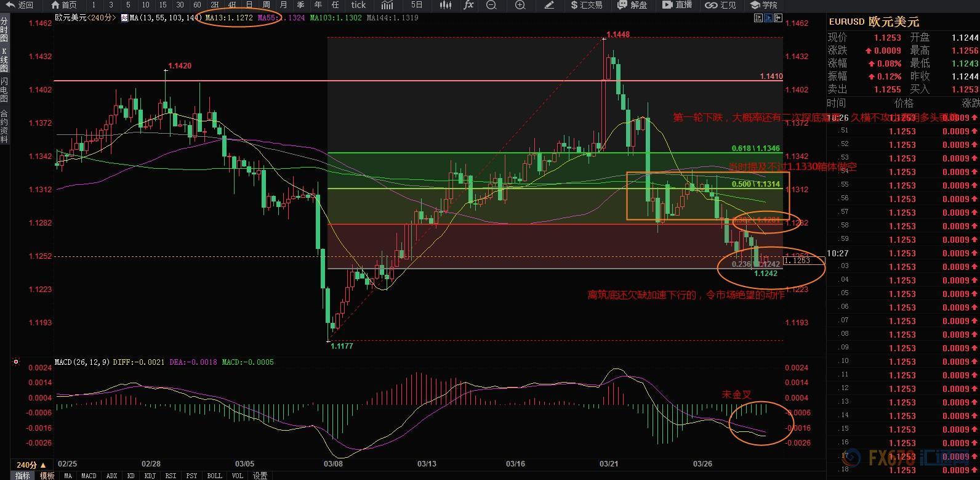Viewport: 980px width, 480px height.
Task: Switch to 闪电图 side tab
Action: coord(4,91)
